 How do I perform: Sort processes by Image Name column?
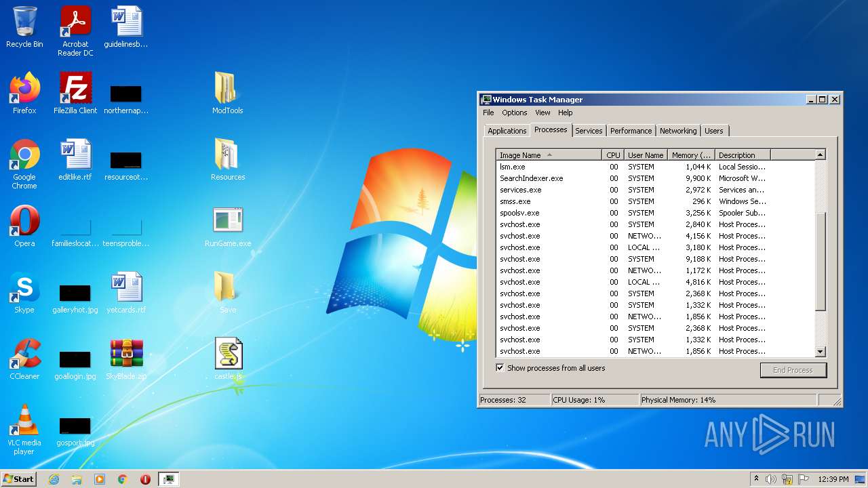coord(549,155)
